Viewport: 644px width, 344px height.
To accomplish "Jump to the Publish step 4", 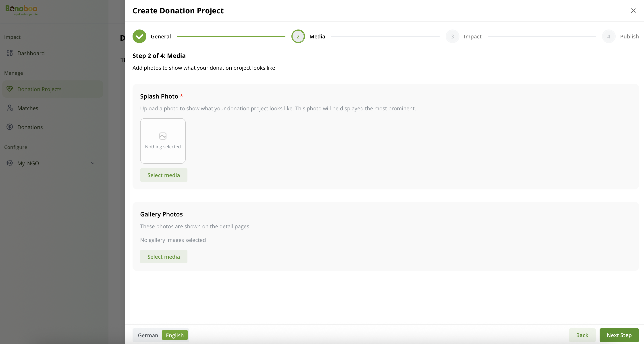I will 609,36.
